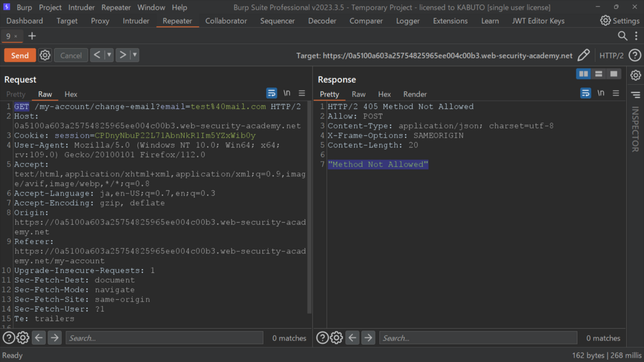The width and height of the screenshot is (644, 362).
Task: Select Response Hex view tab
Action: (384, 94)
